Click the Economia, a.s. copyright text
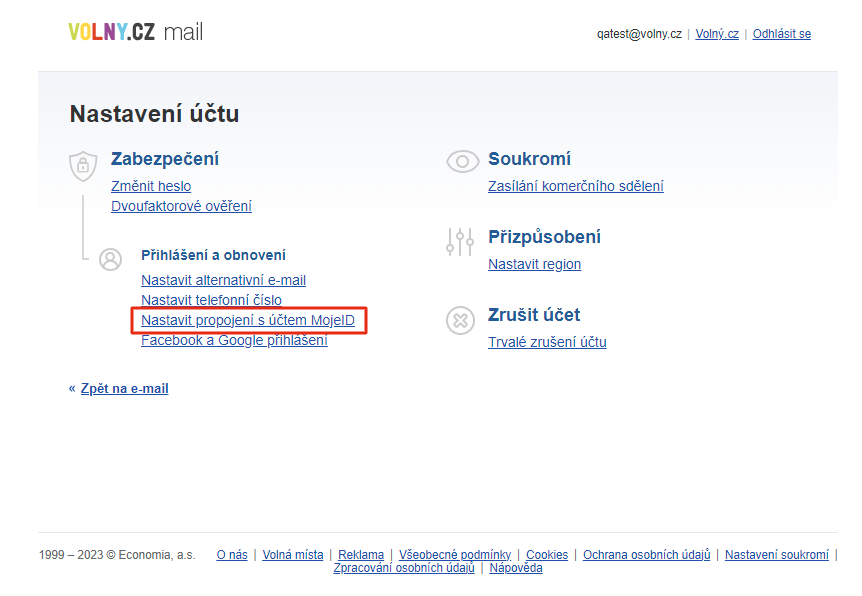The image size is (862, 596). [117, 555]
